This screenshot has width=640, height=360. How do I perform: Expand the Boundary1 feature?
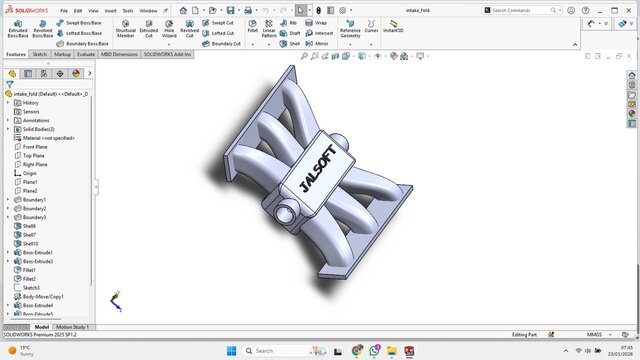pyautogui.click(x=8, y=200)
